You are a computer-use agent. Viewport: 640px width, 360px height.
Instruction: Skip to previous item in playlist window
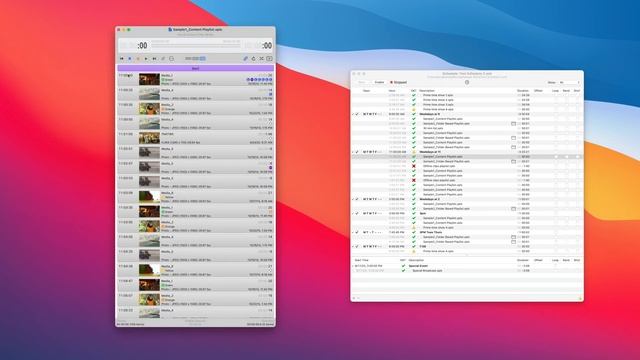pyautogui.click(x=122, y=59)
